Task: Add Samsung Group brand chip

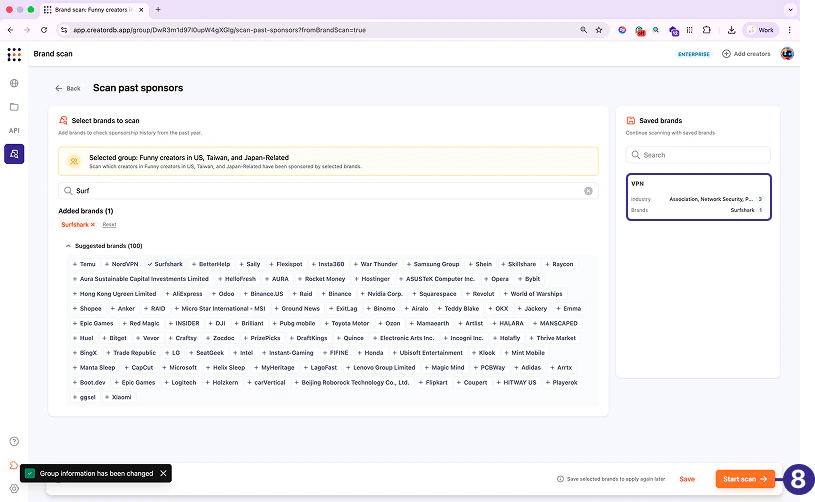Action: coord(432,264)
